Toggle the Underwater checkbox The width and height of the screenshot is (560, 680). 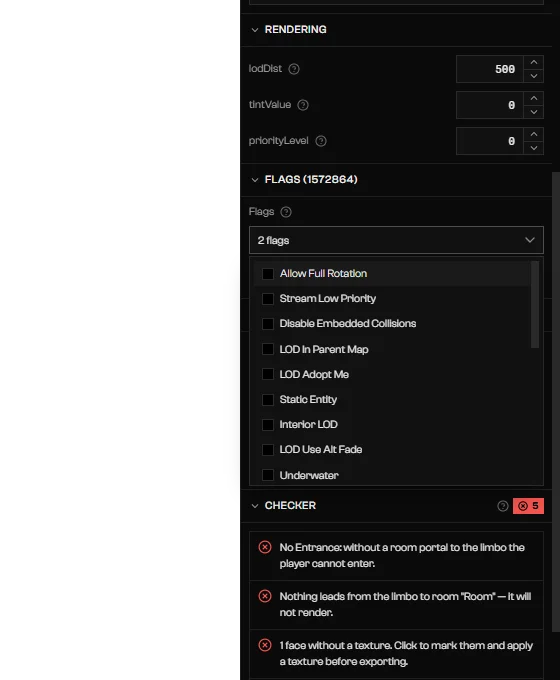pos(268,475)
